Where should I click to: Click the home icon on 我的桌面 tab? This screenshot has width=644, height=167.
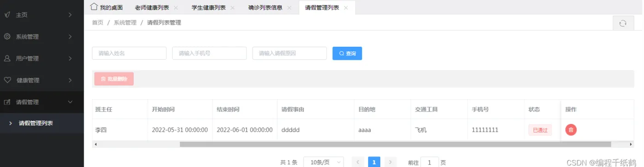pos(94,7)
